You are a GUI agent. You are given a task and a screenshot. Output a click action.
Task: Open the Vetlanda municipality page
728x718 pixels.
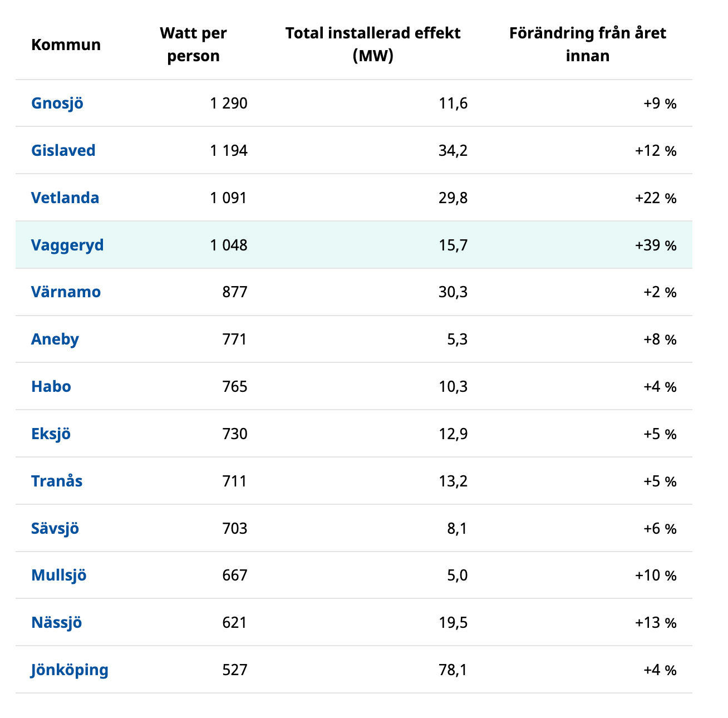pos(65,198)
